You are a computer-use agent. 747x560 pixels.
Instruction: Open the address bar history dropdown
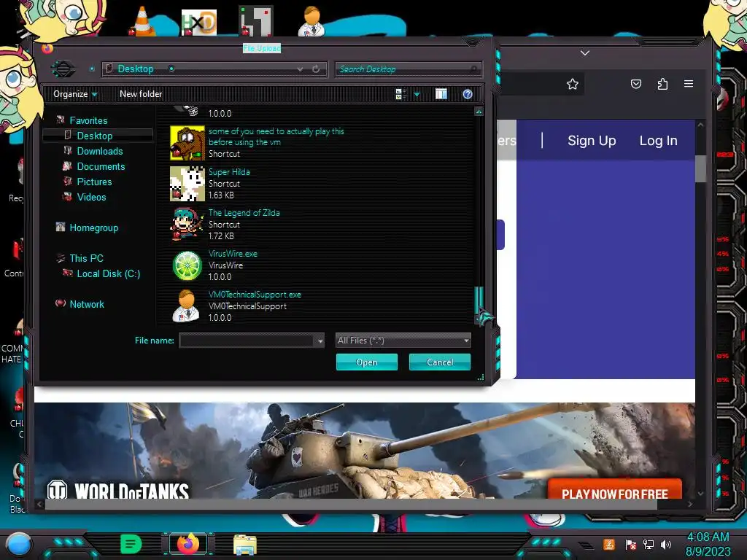300,69
